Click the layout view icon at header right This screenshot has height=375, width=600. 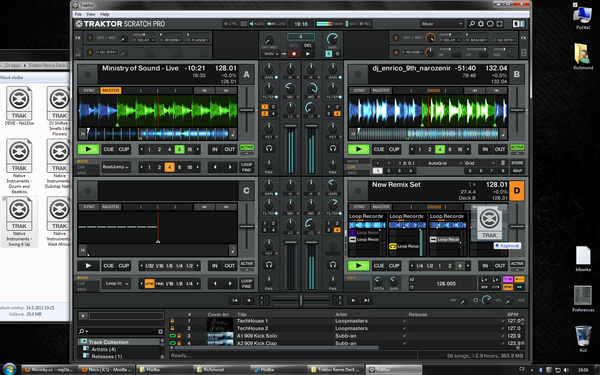[518, 24]
